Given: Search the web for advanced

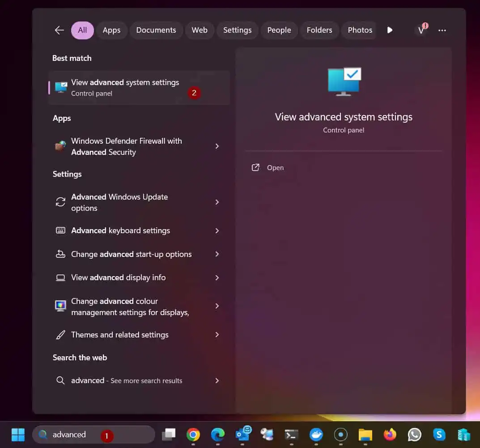Looking at the screenshot, I should [139, 380].
